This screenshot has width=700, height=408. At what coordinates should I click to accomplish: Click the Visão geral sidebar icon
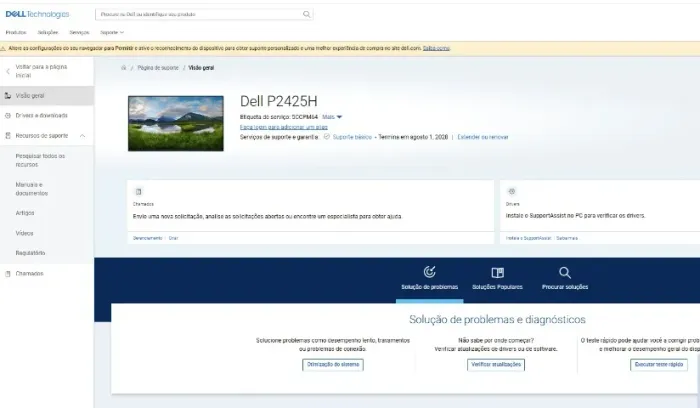(8, 96)
